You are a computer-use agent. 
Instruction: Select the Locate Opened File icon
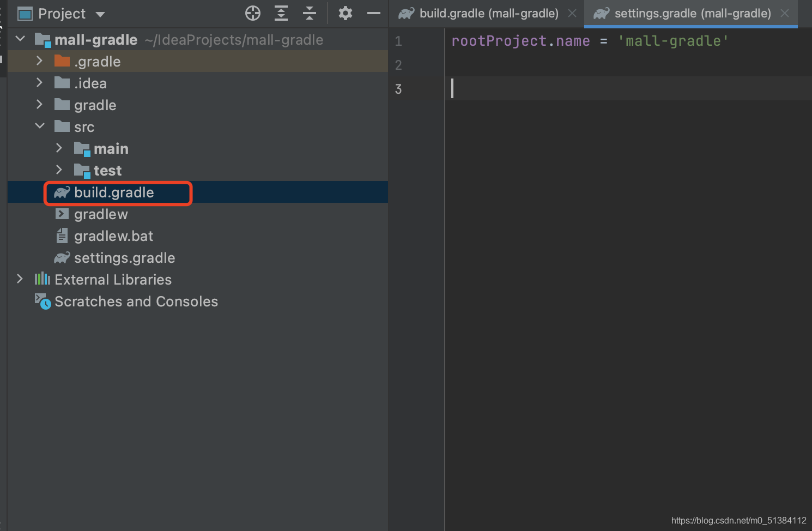[252, 13]
